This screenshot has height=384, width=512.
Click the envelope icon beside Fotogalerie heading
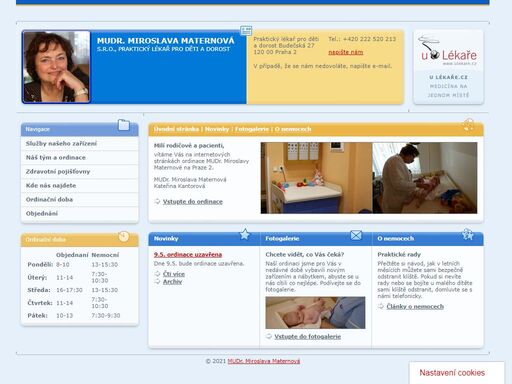[356, 235]
